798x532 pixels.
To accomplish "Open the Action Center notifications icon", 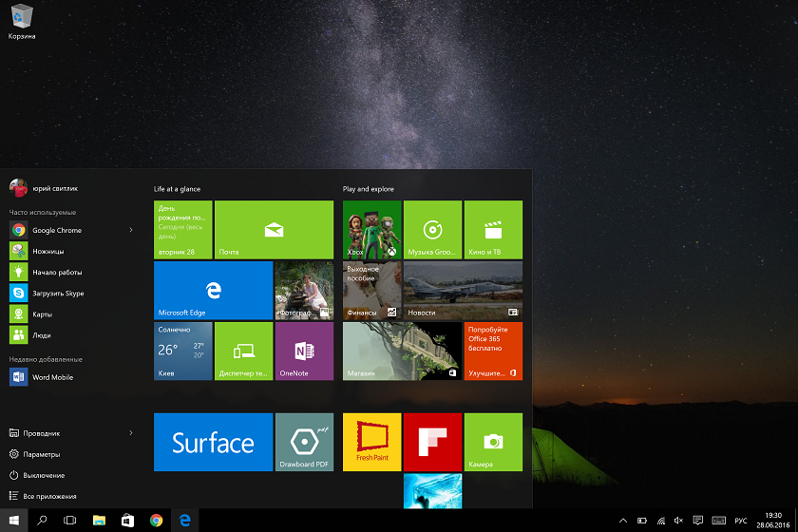I will pos(697,521).
